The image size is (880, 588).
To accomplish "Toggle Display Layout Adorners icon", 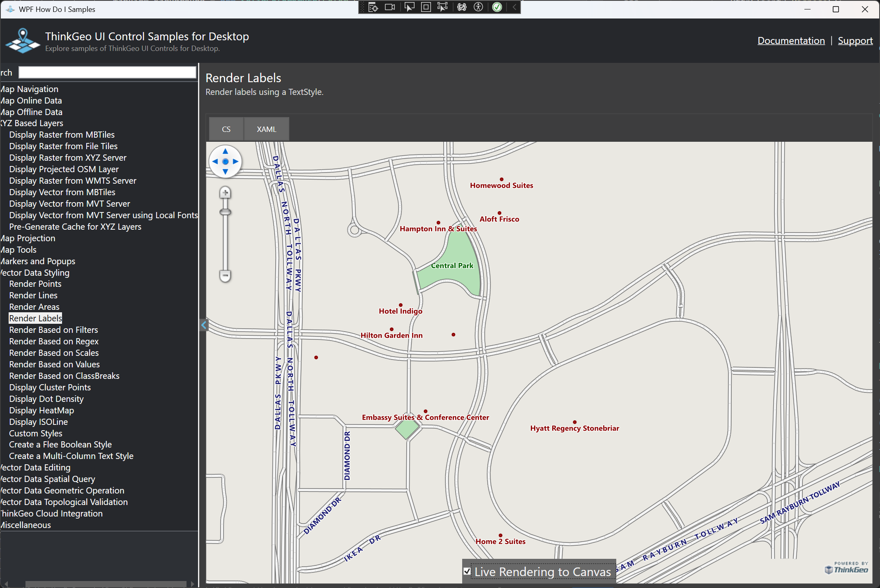I will [426, 7].
